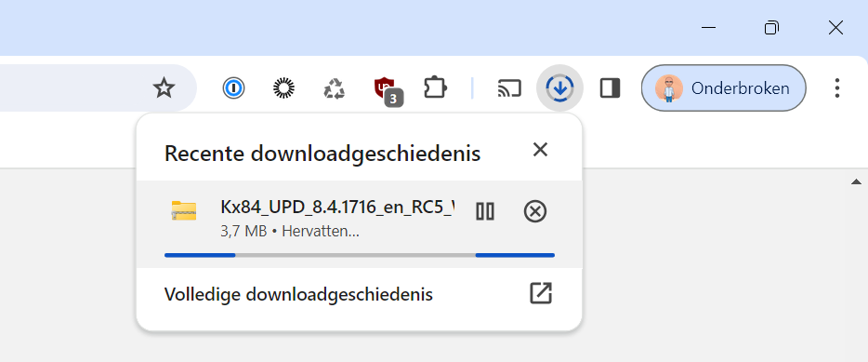The width and height of the screenshot is (868, 362).
Task: Bookmark this page with the star icon
Action: tap(164, 88)
